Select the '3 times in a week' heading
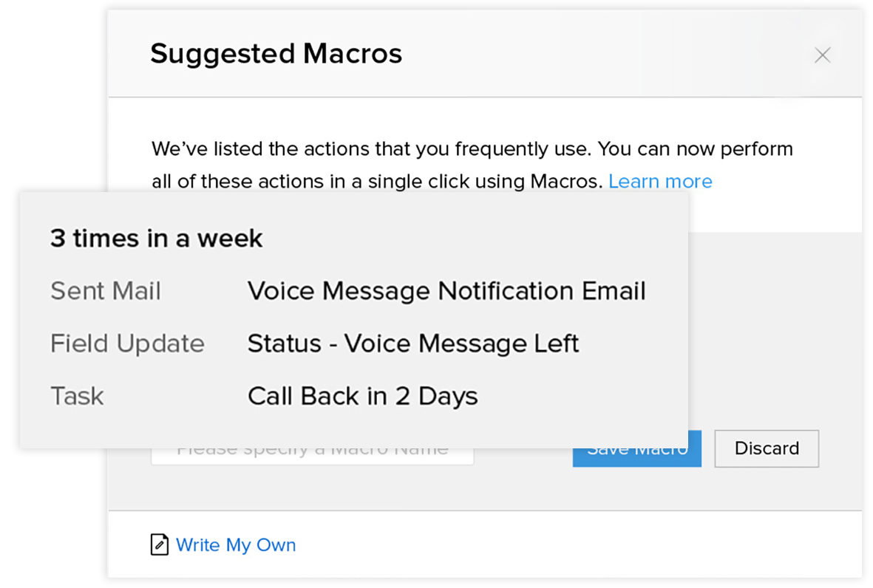873x588 pixels. coord(157,238)
